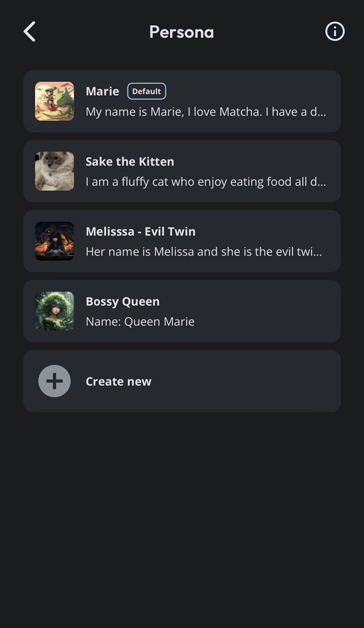Screen dimensions: 364x628
Task: Click the Melisssa Evil Twin avatar
Action: click(55, 241)
